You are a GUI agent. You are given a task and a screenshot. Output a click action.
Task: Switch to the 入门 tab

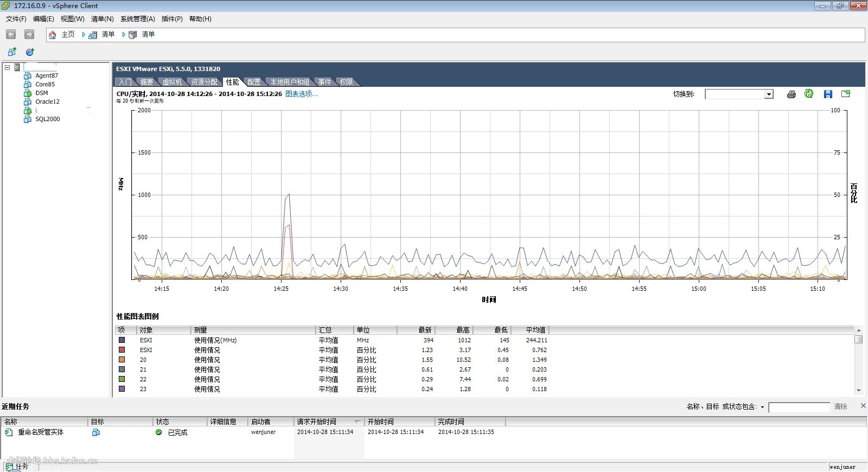125,82
